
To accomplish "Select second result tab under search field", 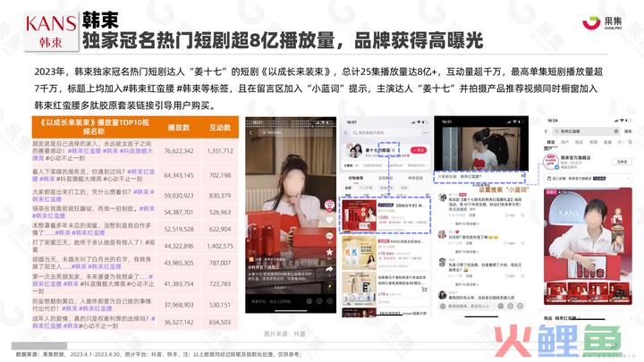I will (565, 142).
